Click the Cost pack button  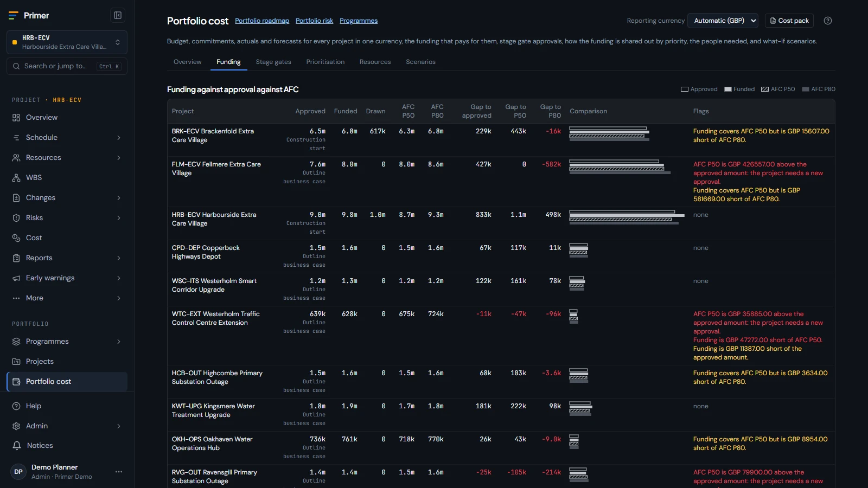pyautogui.click(x=789, y=21)
